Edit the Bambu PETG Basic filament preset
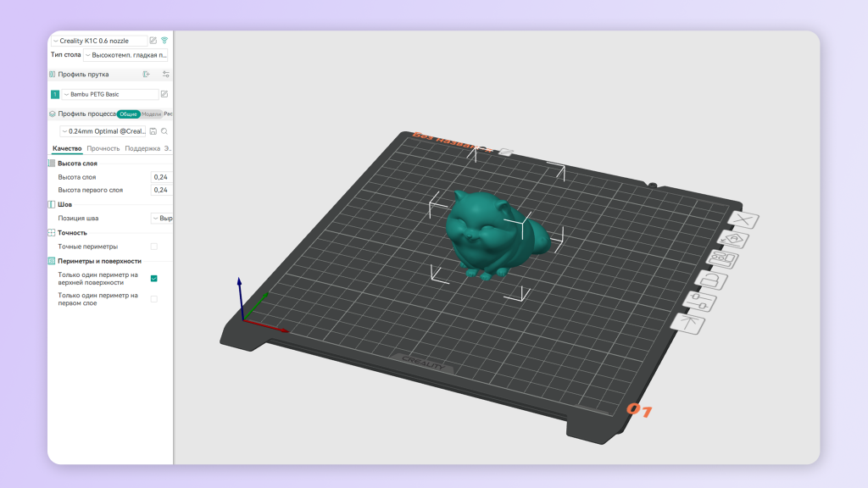This screenshot has height=488, width=868. pos(164,94)
